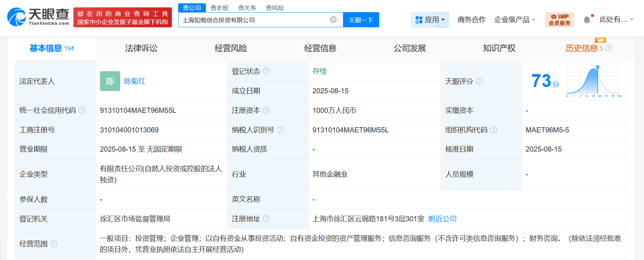
Task: Click the 天眼一下 search button
Action: (x=361, y=20)
